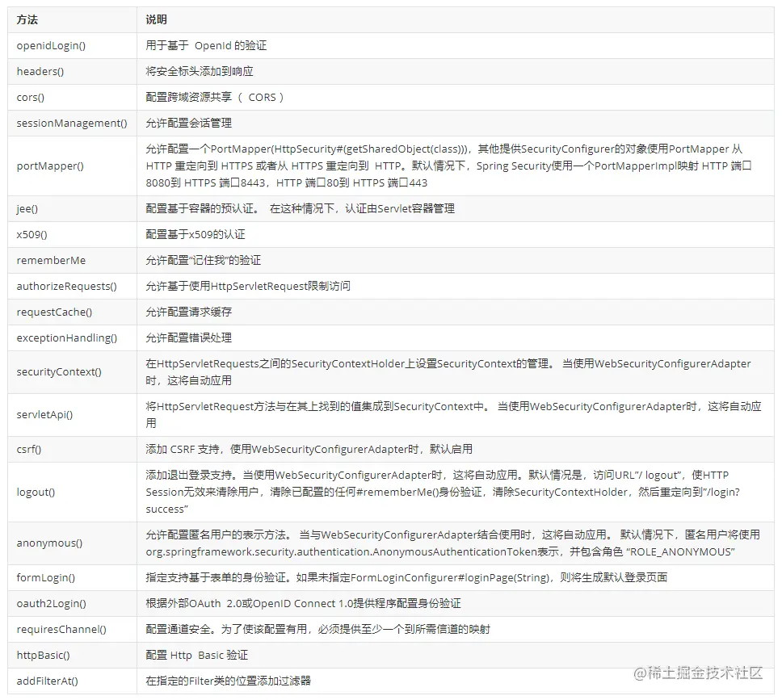Click description '将安全标头添加到响应'
This screenshot has height=700, width=782.
click(x=200, y=72)
